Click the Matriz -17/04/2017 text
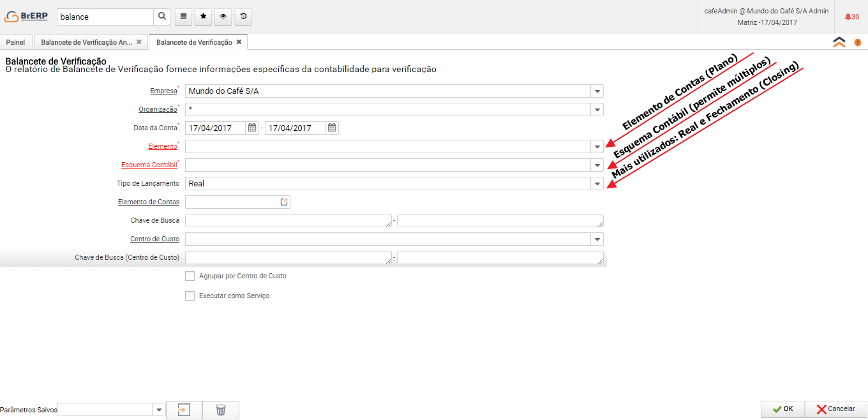The height and width of the screenshot is (420, 868). tap(767, 22)
